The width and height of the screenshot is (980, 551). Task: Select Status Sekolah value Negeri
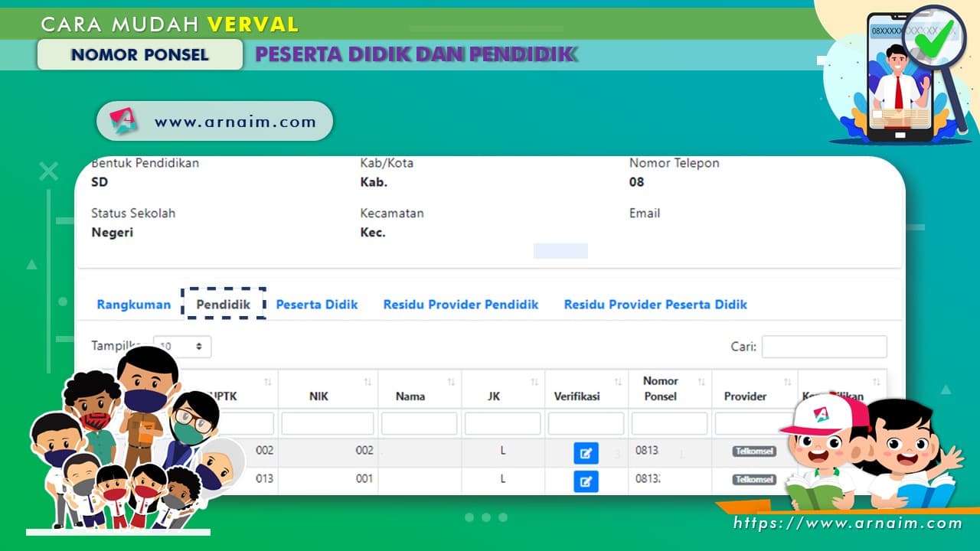tap(113, 233)
